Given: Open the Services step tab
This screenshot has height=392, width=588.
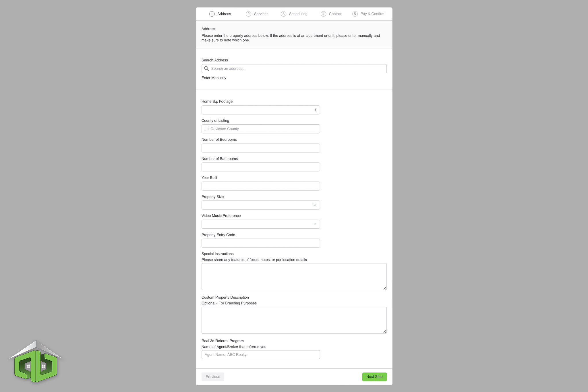Looking at the screenshot, I should tap(257, 14).
